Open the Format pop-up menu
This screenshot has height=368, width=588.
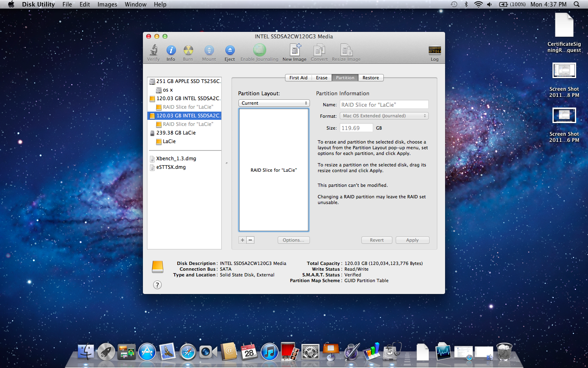tap(384, 116)
